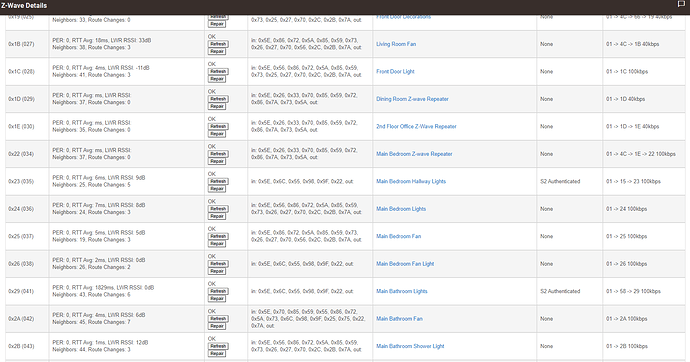Refresh the Main Bathroom Lights node
This screenshot has width=690, height=362.
218,291
